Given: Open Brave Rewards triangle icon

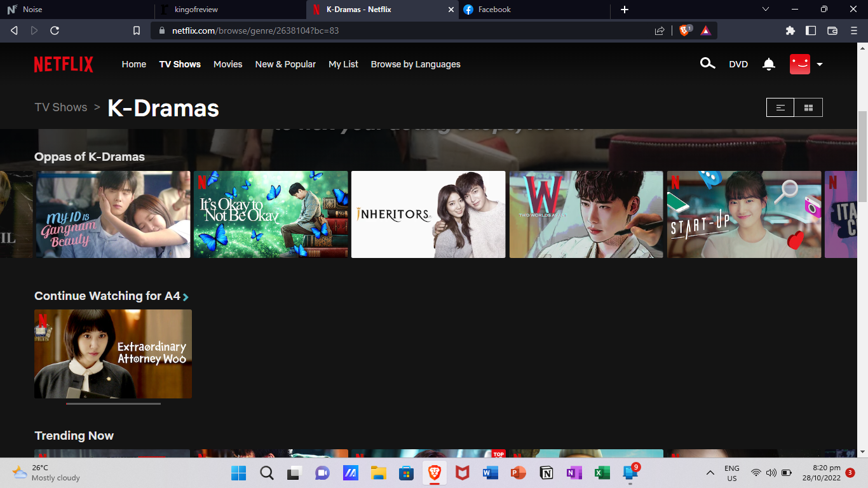Looking at the screenshot, I should coord(705,30).
